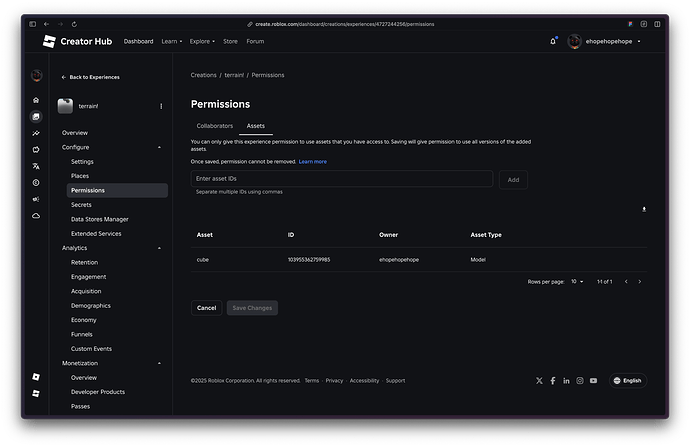Screen dimensions: 690x446
Task: Open Places under Configure
Action: click(80, 176)
